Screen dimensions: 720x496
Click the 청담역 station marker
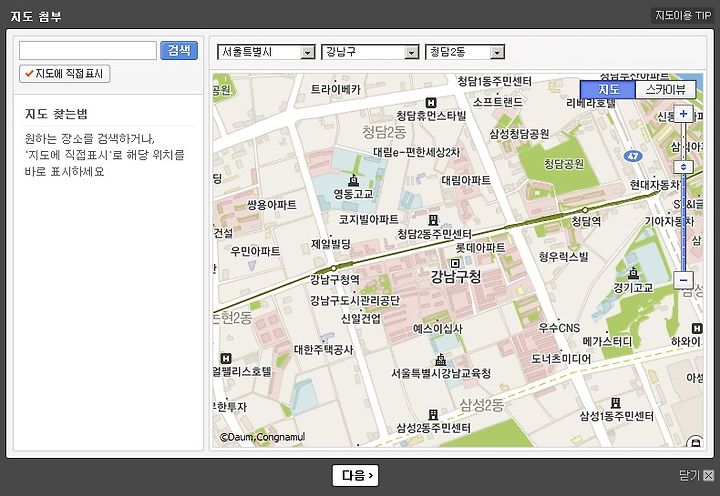(x=585, y=210)
